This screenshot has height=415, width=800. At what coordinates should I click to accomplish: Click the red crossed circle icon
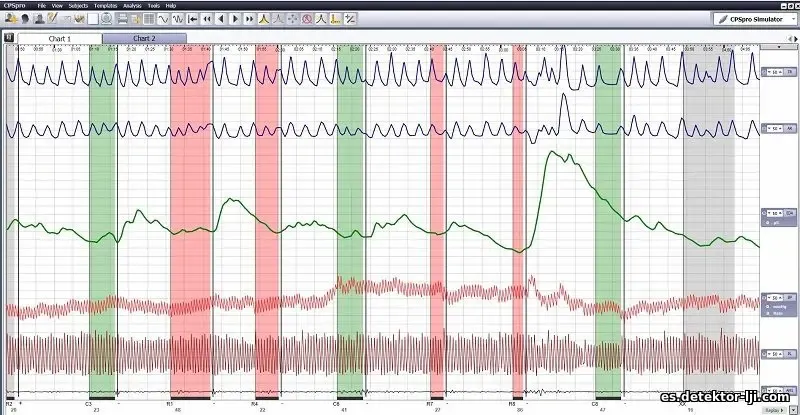click(307, 19)
